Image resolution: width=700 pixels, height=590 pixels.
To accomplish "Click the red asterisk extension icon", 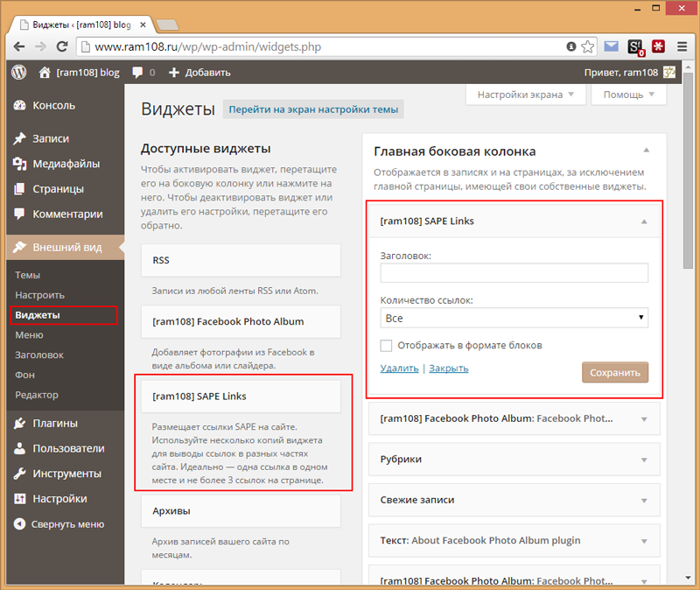I will [659, 46].
